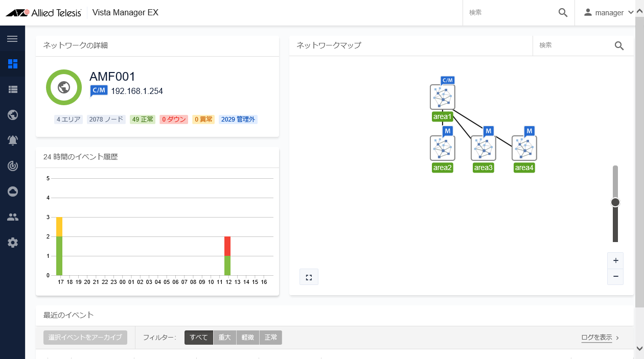Click the 選択イベントをアーカイブ button

click(85, 338)
